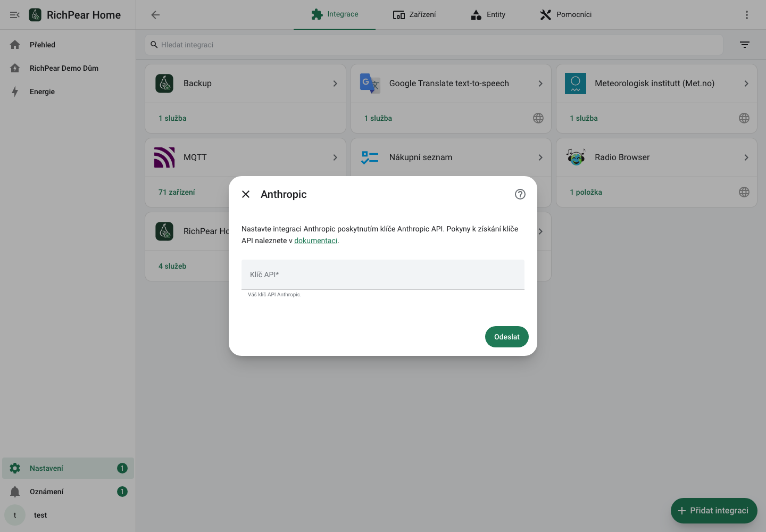Image resolution: width=766 pixels, height=532 pixels.
Task: Click the Radio Browser logo icon
Action: tap(576, 157)
